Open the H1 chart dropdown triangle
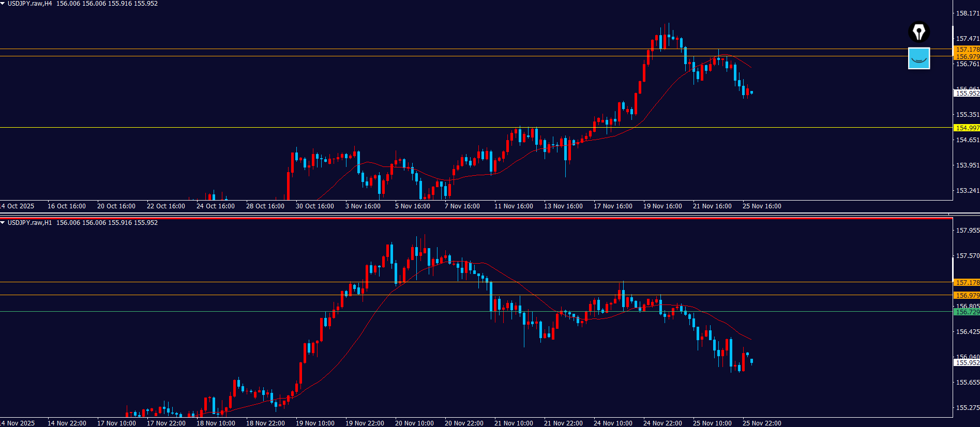980x427 pixels. (3, 223)
